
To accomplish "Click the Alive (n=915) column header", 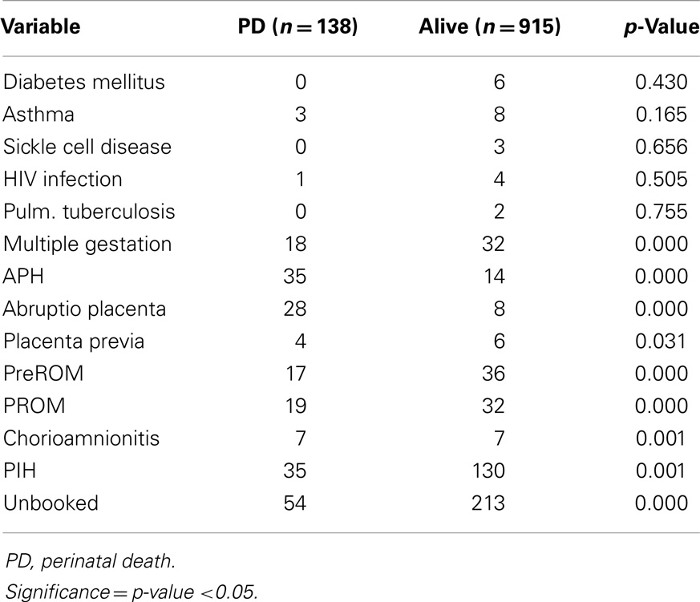I will click(x=490, y=26).
